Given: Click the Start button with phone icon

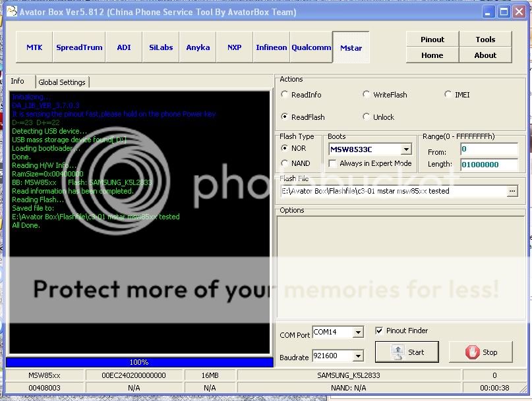Looking at the screenshot, I should point(407,352).
